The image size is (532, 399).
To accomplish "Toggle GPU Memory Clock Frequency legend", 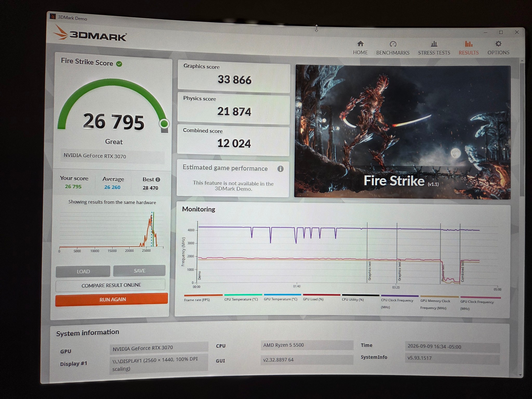I will 439,302.
